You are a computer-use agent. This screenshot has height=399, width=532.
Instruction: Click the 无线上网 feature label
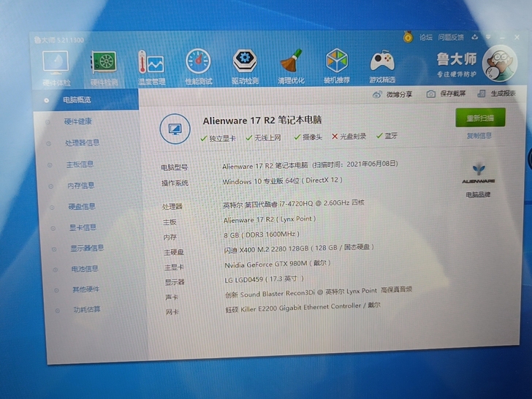coord(267,137)
